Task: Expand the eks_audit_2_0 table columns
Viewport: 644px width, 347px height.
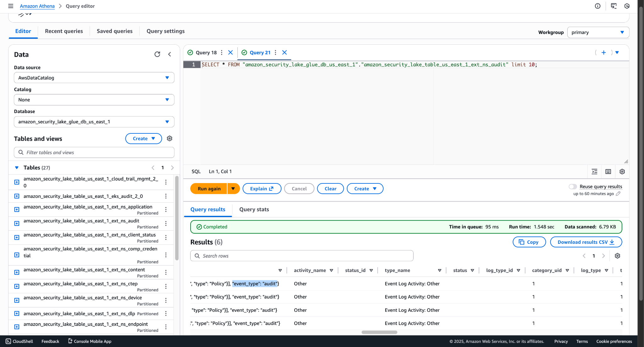Action: (17, 196)
